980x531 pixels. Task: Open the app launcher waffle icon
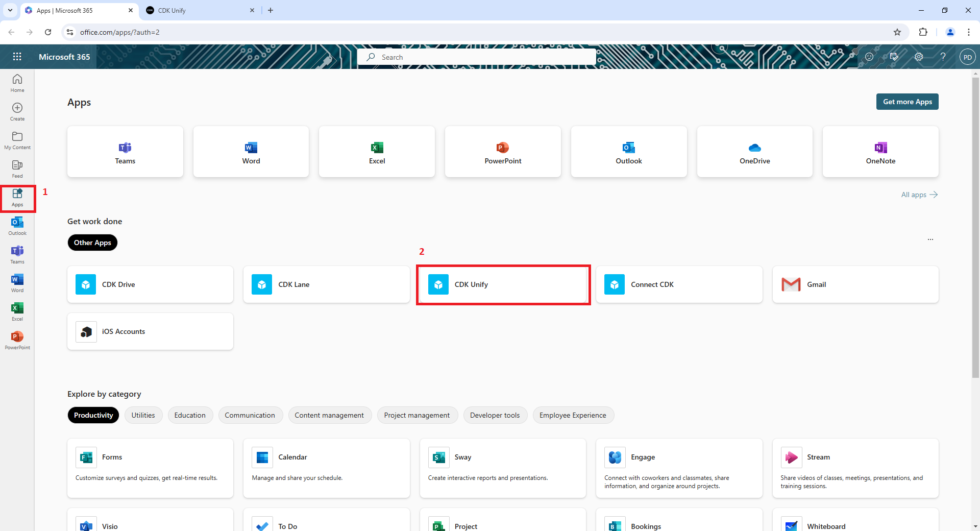point(17,57)
